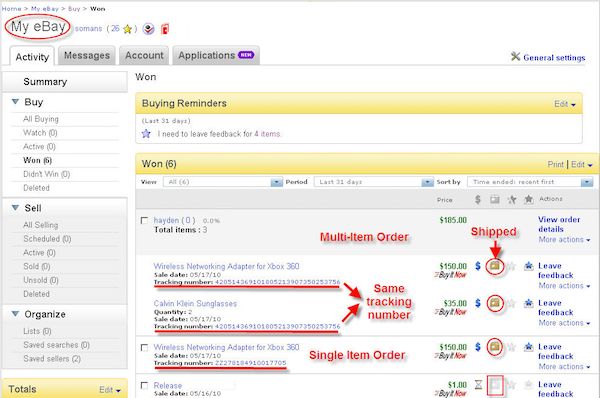Image resolution: width=600 pixels, height=398 pixels.
Task: Click the shipped box column header icon
Action: (x=495, y=199)
